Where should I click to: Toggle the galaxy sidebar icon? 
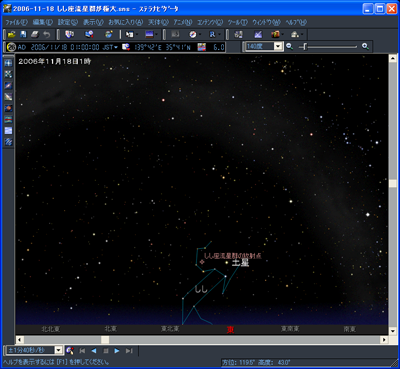(x=8, y=85)
